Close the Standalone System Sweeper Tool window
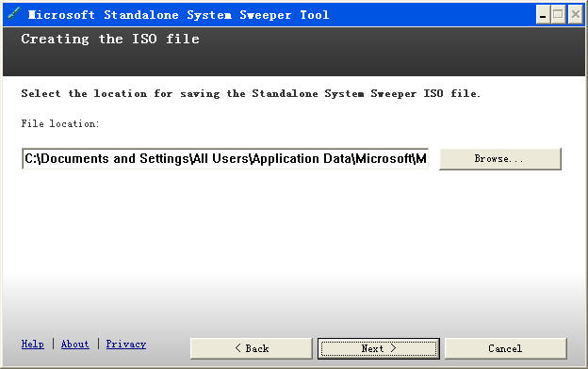588x369 pixels. 575,15
